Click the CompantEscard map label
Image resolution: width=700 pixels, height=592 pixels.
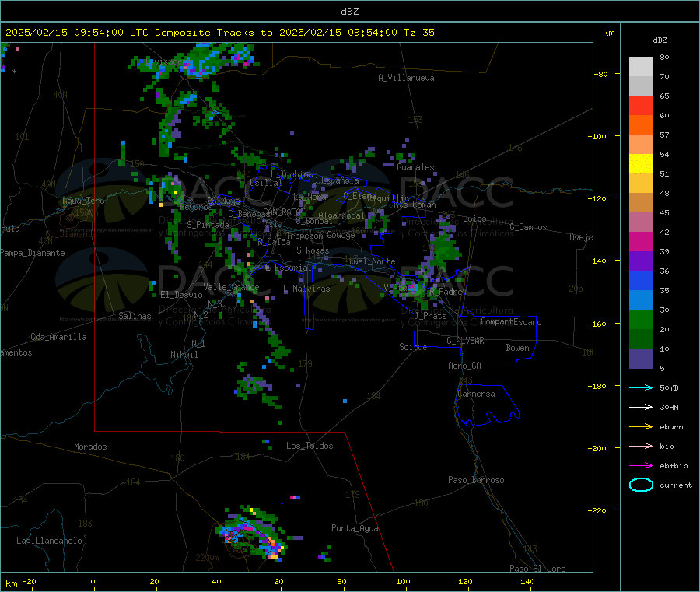click(x=511, y=322)
